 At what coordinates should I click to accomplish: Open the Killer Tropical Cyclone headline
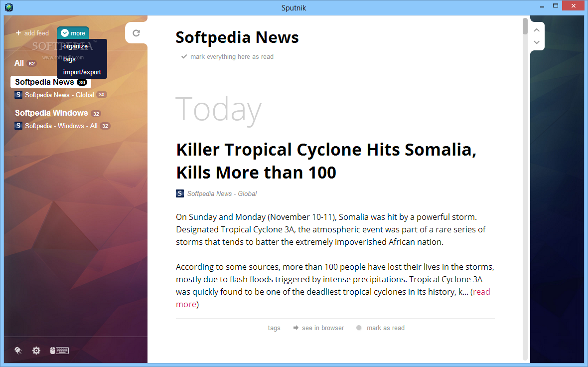tap(326, 161)
